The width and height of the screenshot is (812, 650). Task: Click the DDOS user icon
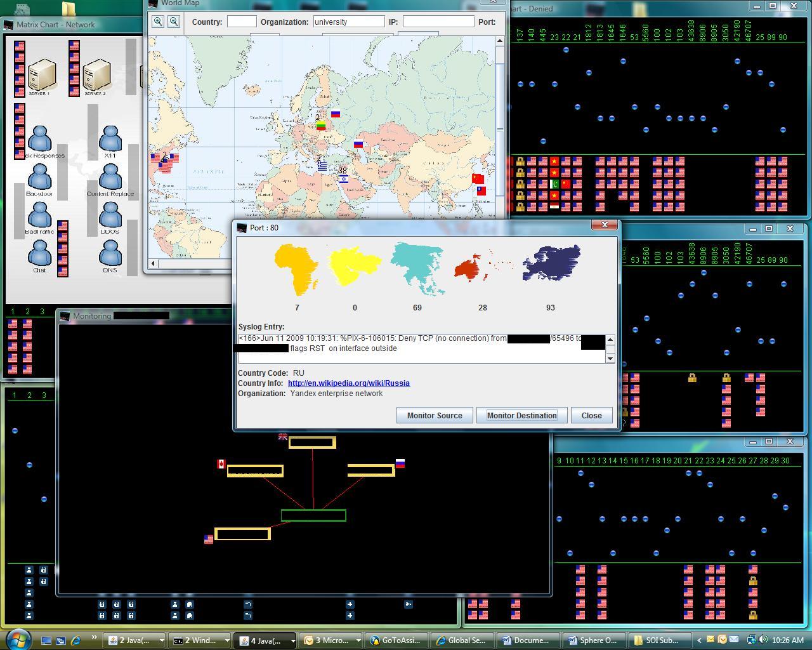110,215
